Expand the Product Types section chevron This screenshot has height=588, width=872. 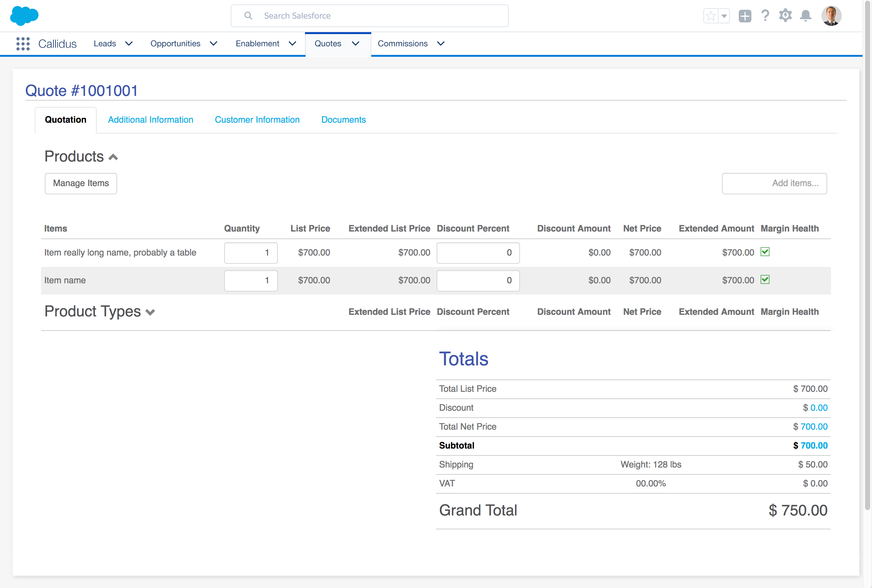click(150, 312)
